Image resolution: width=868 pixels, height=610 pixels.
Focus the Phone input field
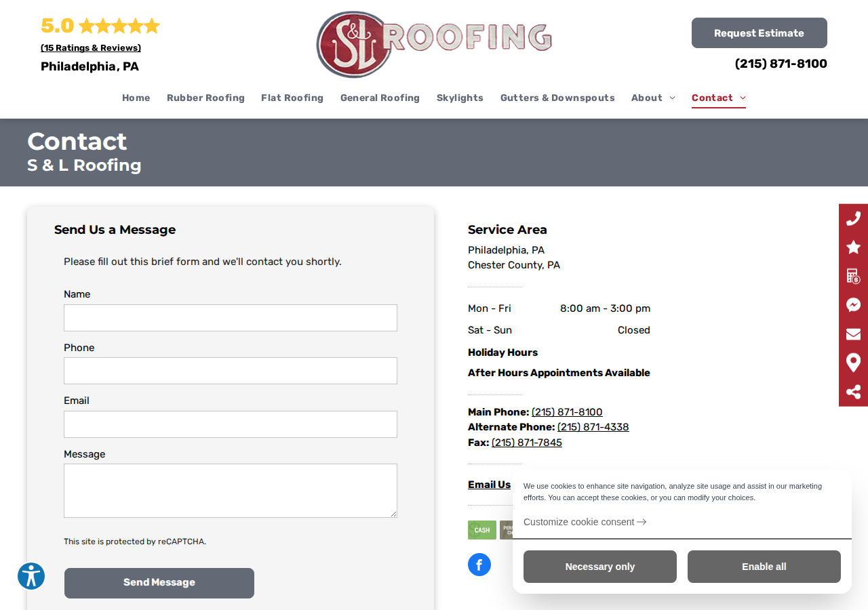click(231, 371)
